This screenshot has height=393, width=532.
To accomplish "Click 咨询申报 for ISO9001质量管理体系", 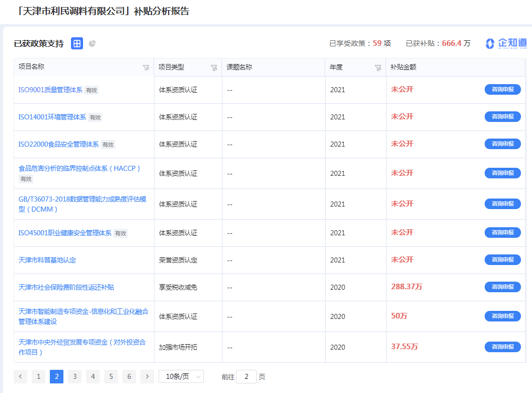I will [x=503, y=89].
